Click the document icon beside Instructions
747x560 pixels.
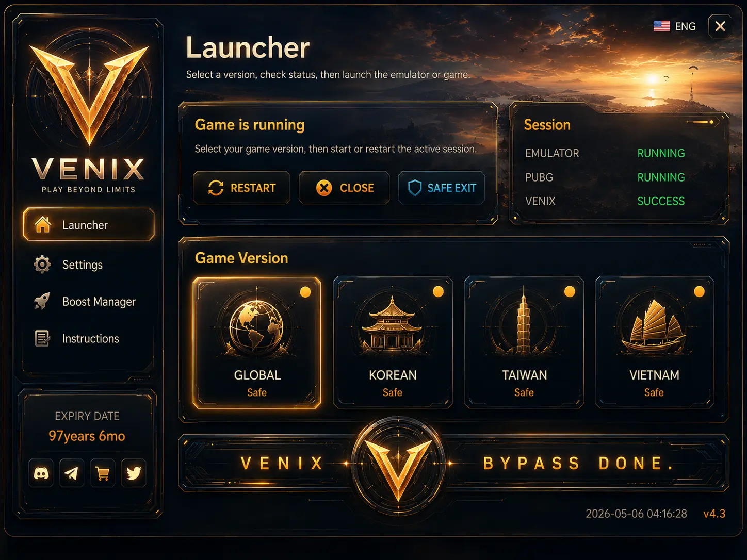pos(42,338)
